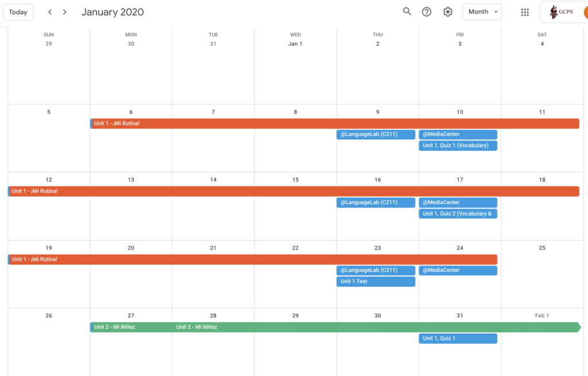Open the Month view dropdown
The height and width of the screenshot is (376, 588).
pos(482,12)
